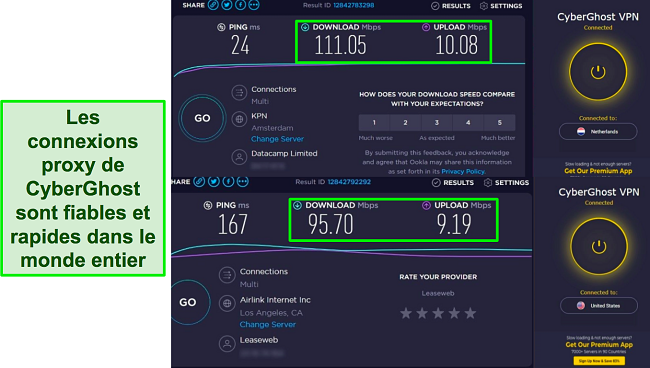The width and height of the screenshot is (650, 368).
Task: Click the Connections icon in bottom panel
Action: point(227,275)
